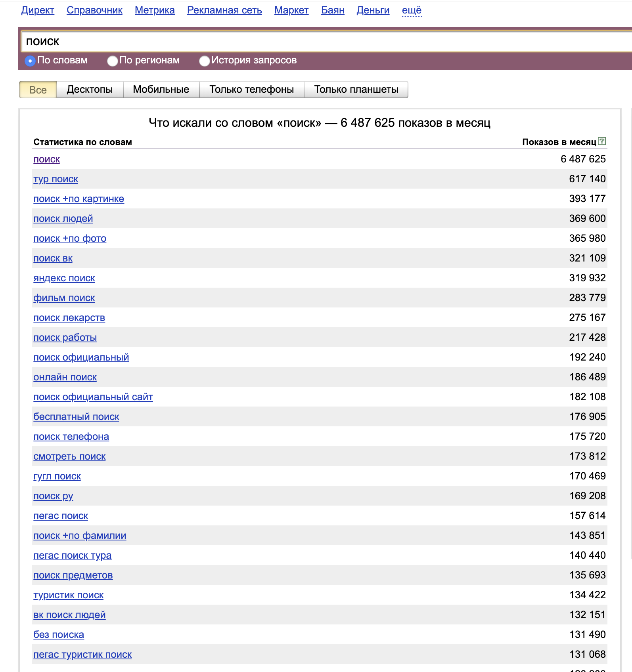This screenshot has height=672, width=632.
Task: Click the help icon beside Показов в месяц
Action: coord(601,141)
